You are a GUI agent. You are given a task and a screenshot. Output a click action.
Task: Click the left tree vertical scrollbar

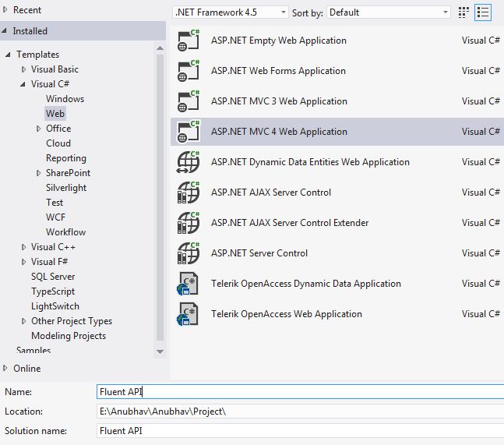(x=160, y=195)
